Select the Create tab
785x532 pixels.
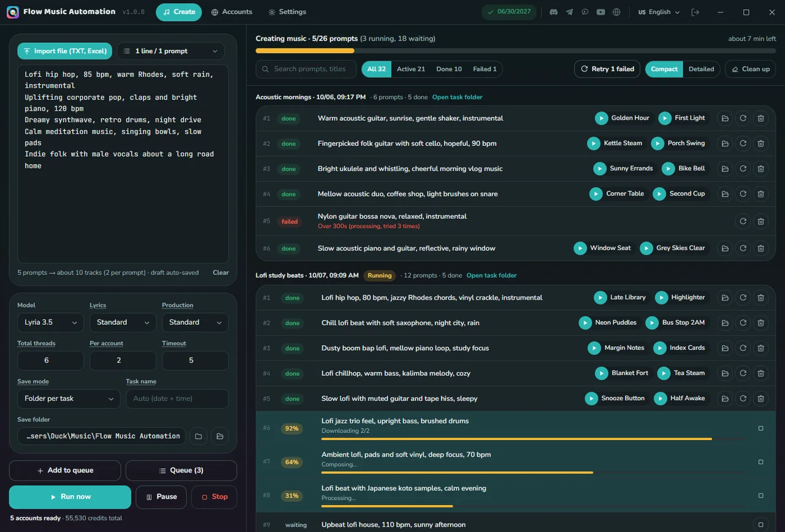(178, 12)
